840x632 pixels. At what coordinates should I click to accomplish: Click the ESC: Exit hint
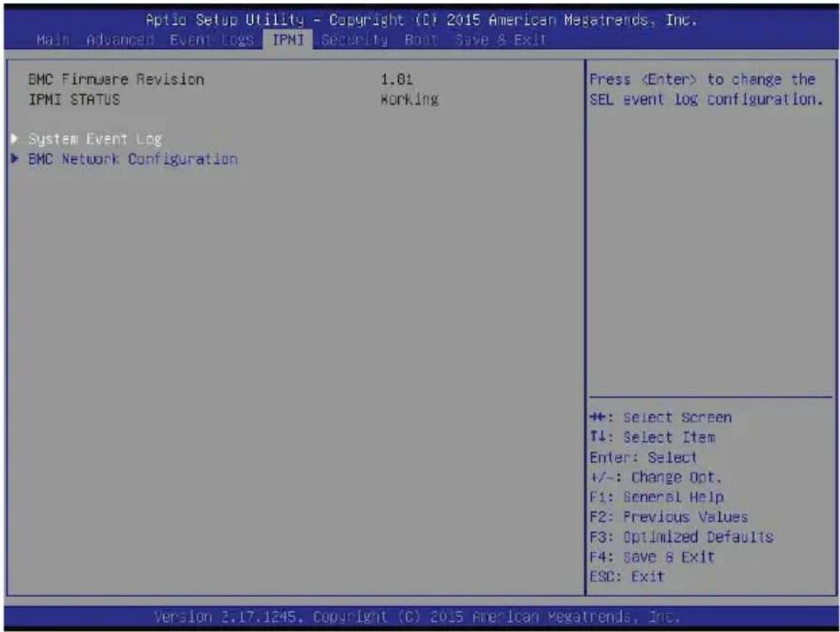(627, 577)
